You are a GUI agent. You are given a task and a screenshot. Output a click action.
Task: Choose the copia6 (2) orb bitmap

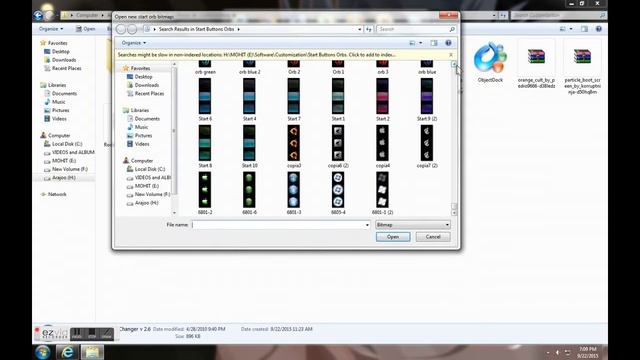[338, 143]
